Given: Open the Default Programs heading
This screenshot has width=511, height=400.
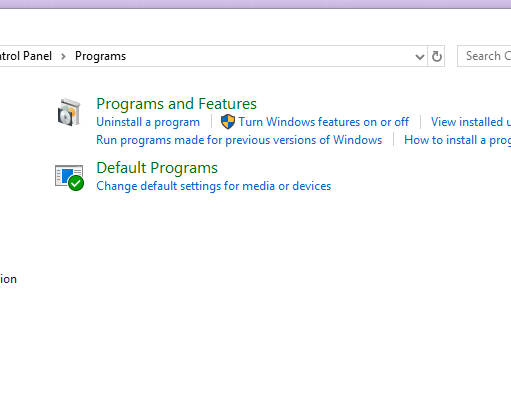Looking at the screenshot, I should 157,168.
